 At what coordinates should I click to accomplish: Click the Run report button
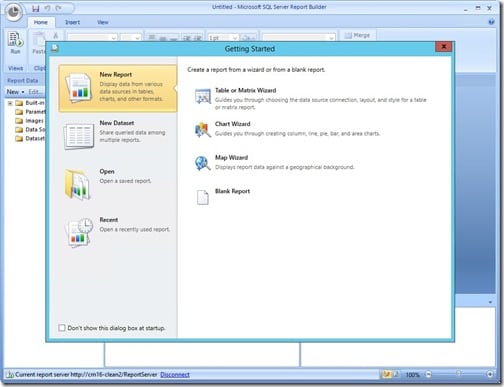pyautogui.click(x=15, y=43)
